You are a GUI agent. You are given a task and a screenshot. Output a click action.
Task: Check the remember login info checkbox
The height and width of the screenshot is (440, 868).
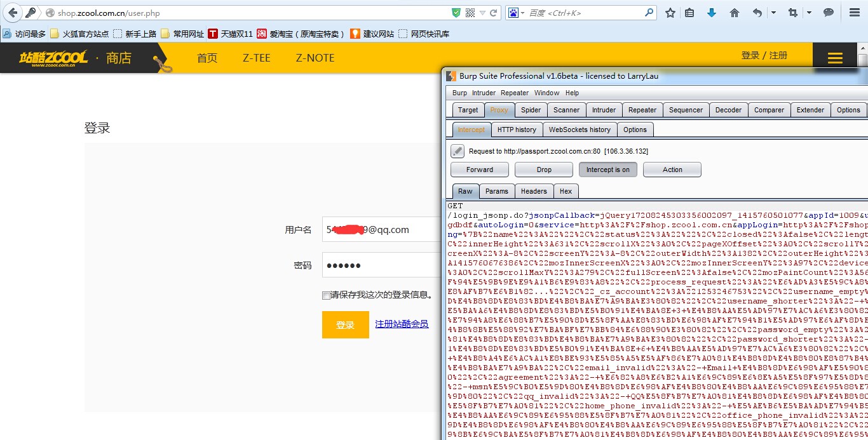pyautogui.click(x=326, y=295)
